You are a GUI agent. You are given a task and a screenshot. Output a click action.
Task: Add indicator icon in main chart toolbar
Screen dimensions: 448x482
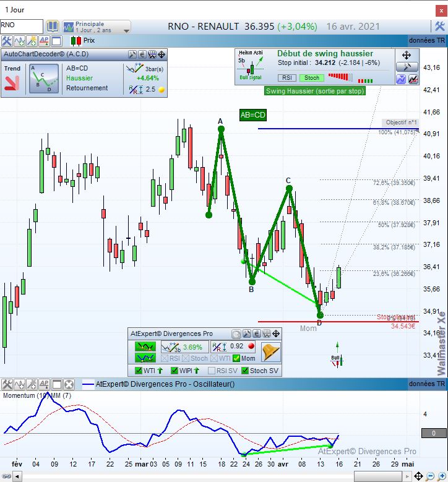pyautogui.click(x=19, y=41)
